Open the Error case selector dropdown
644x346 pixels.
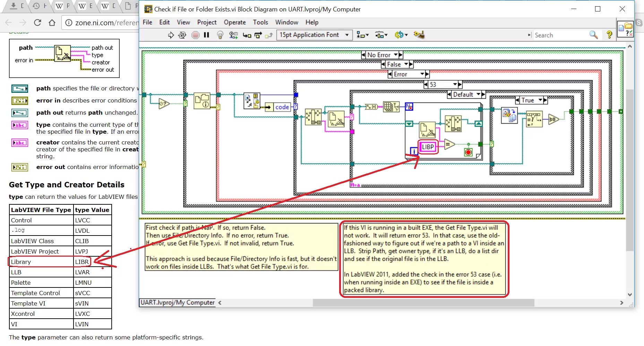point(422,74)
